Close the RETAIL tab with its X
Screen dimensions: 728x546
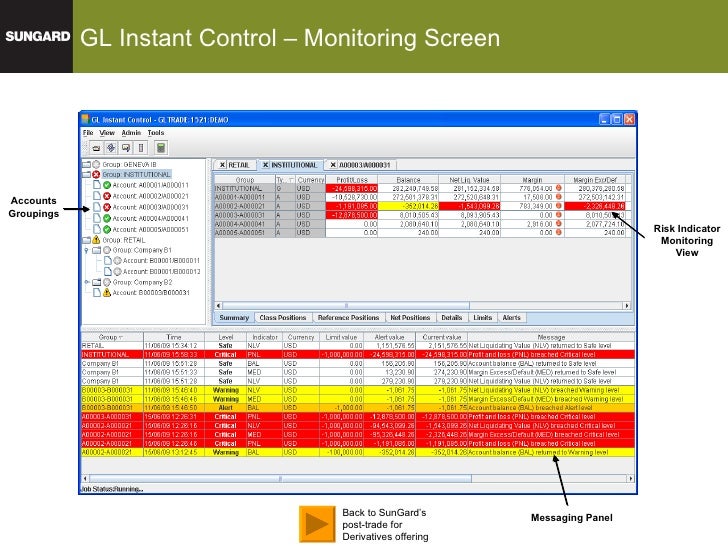222,165
